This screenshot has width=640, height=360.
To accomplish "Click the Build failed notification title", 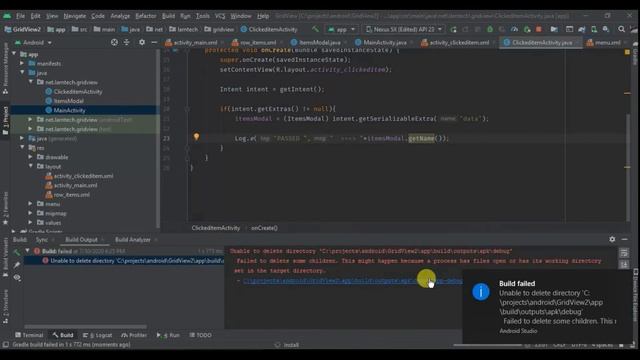I will [x=517, y=283].
